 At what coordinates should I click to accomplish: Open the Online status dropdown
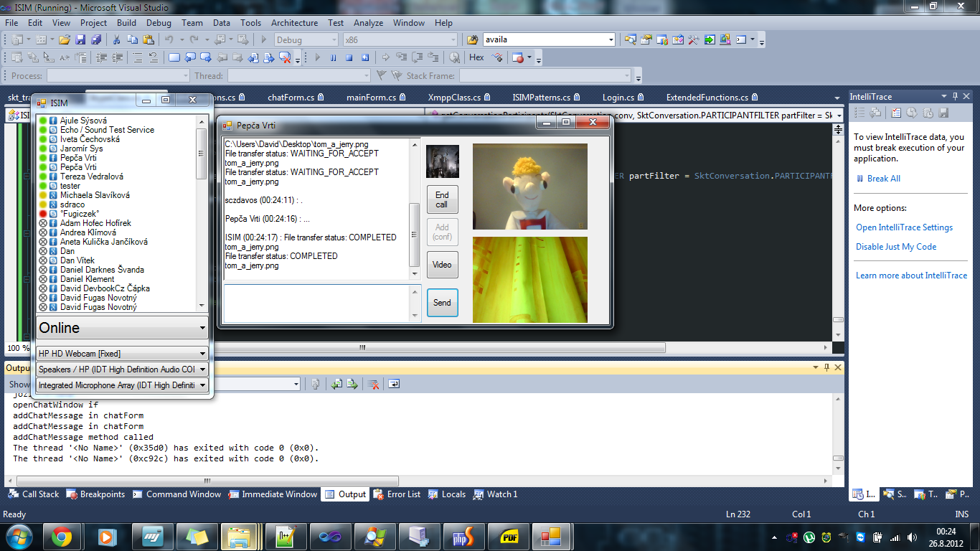122,328
